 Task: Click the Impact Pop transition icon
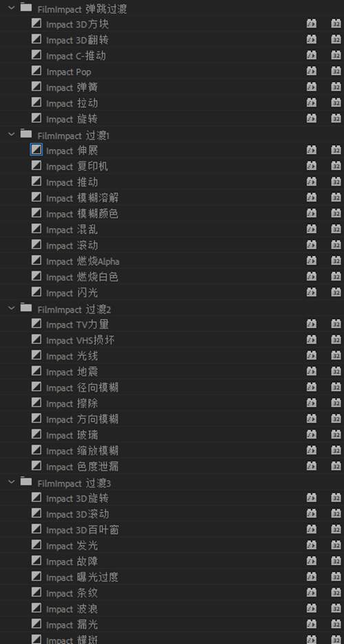[x=36, y=71]
